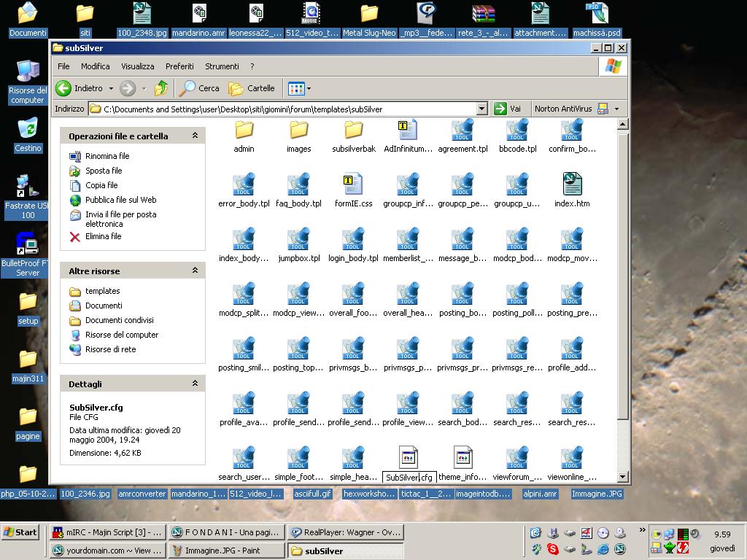Open the admin folder
Image resolution: width=747 pixels, height=560 pixels.
click(244, 130)
